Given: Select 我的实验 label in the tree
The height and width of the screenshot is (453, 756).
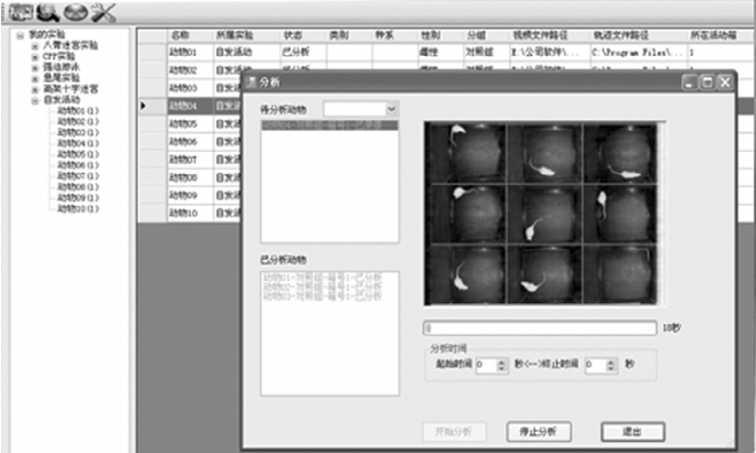Looking at the screenshot, I should click(x=47, y=35).
